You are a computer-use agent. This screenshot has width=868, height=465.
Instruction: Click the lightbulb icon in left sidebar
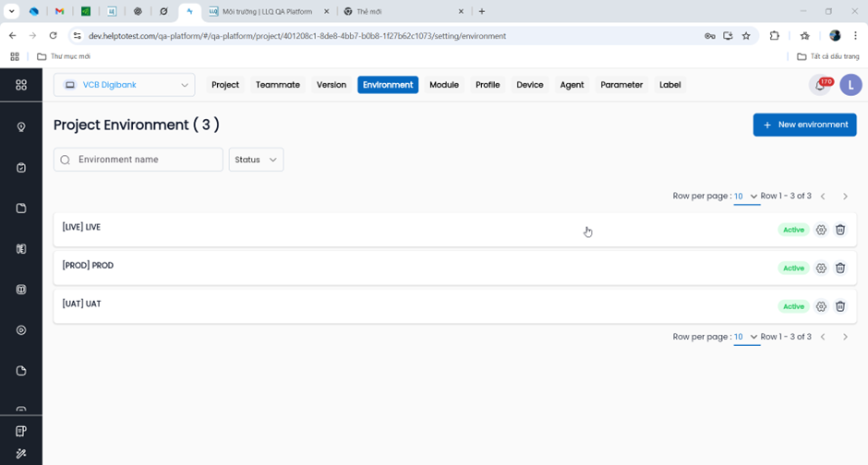pyautogui.click(x=21, y=127)
